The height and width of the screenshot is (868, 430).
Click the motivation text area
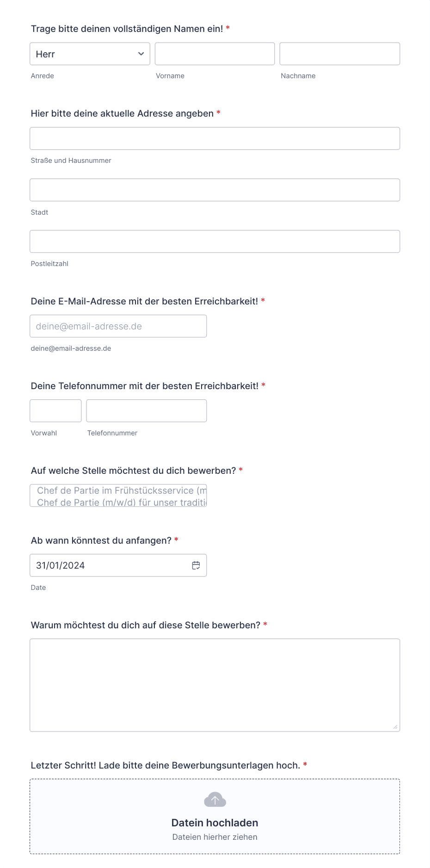coord(215,685)
